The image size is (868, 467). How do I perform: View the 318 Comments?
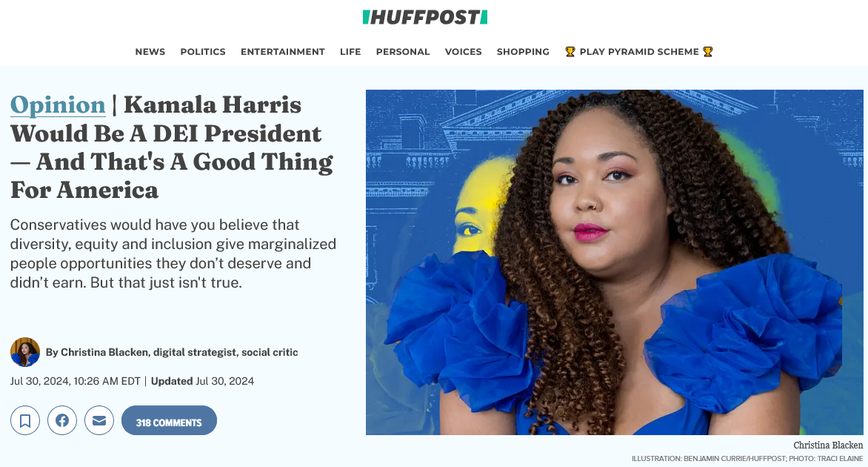coord(169,420)
